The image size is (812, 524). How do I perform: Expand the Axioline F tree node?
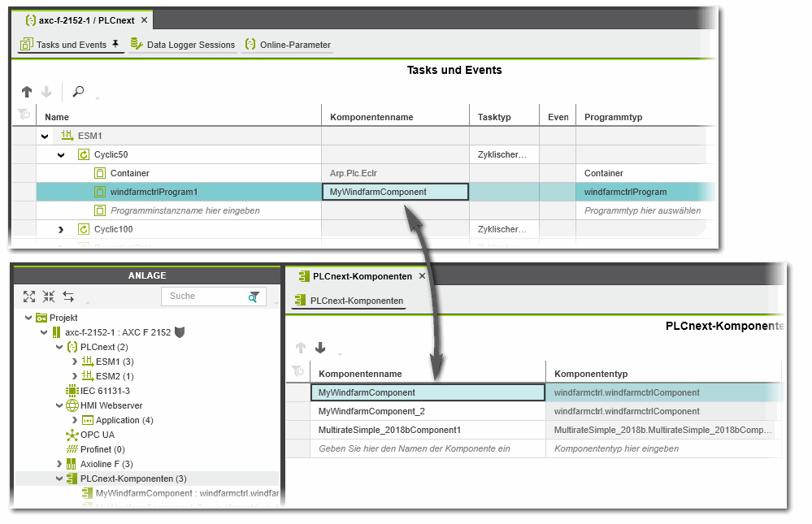click(59, 464)
